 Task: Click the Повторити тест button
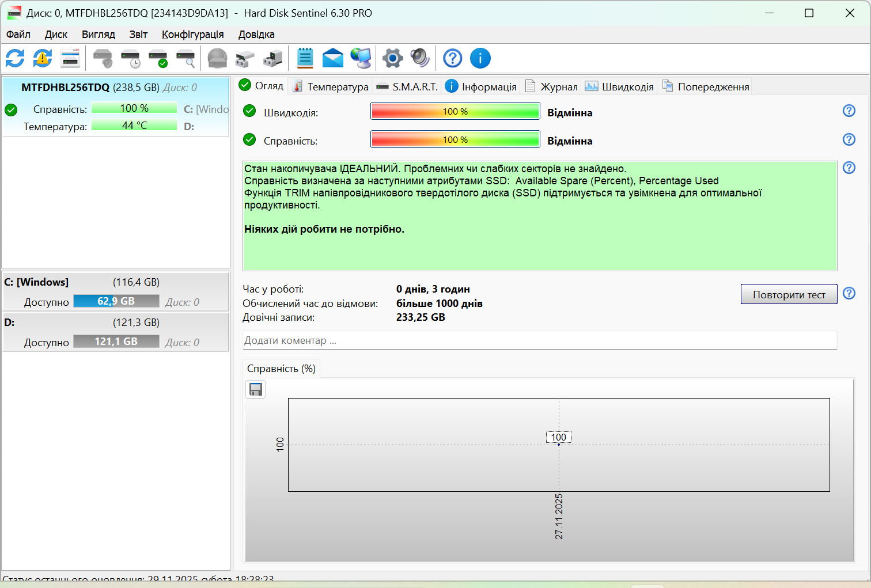(x=789, y=294)
